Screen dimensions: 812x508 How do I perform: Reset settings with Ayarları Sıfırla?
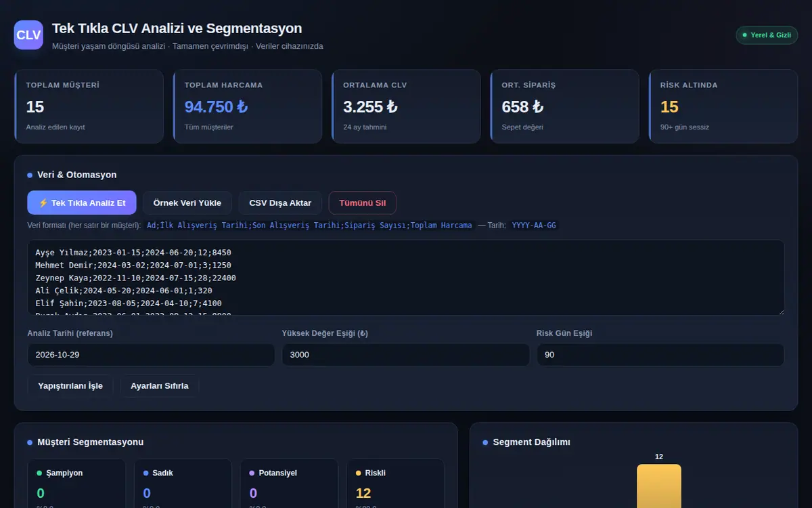160,385
